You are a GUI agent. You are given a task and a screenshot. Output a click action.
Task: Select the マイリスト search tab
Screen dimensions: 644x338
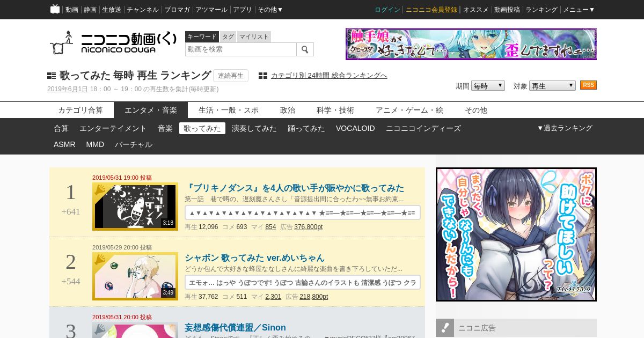click(254, 36)
